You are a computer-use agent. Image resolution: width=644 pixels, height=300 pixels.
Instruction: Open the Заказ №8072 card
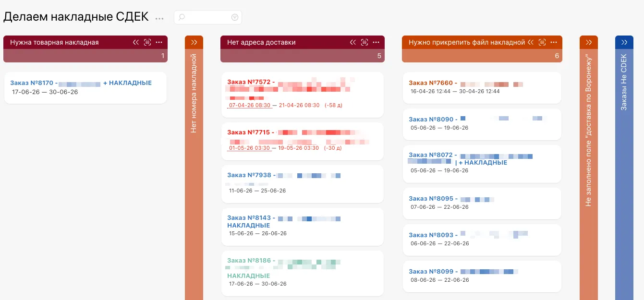(482, 164)
